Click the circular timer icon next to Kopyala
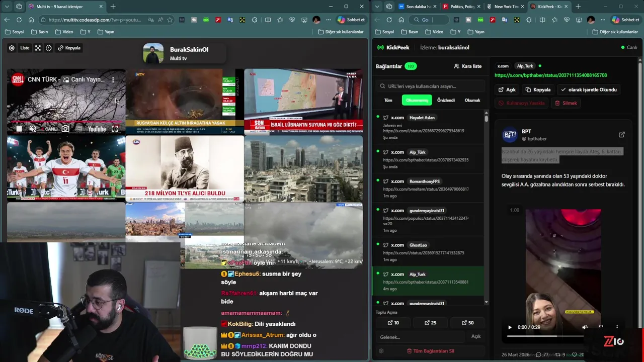This screenshot has height=362, width=644. (x=49, y=48)
